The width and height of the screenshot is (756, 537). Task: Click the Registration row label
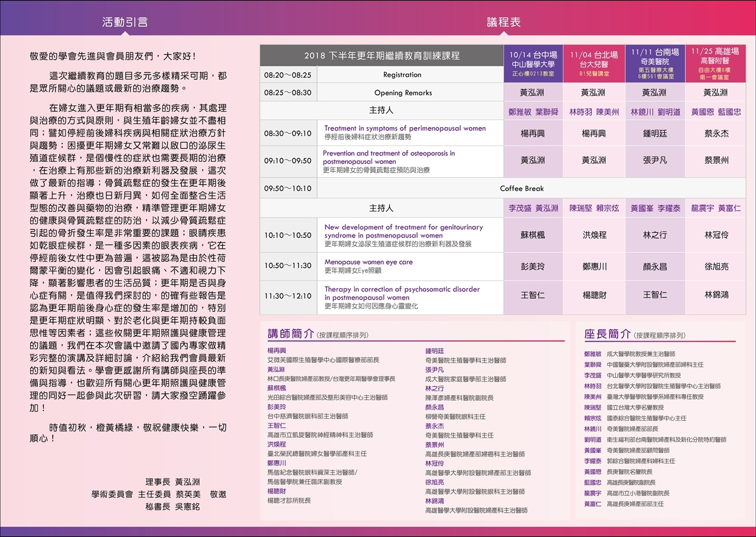click(x=402, y=75)
